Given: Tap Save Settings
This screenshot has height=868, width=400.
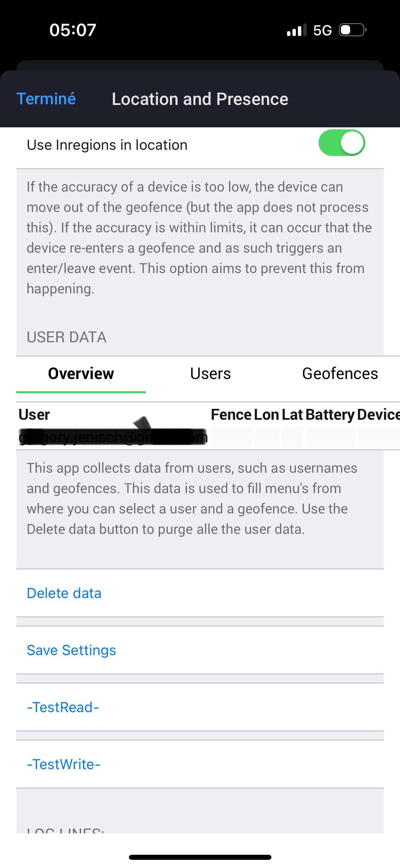Looking at the screenshot, I should [x=71, y=650].
